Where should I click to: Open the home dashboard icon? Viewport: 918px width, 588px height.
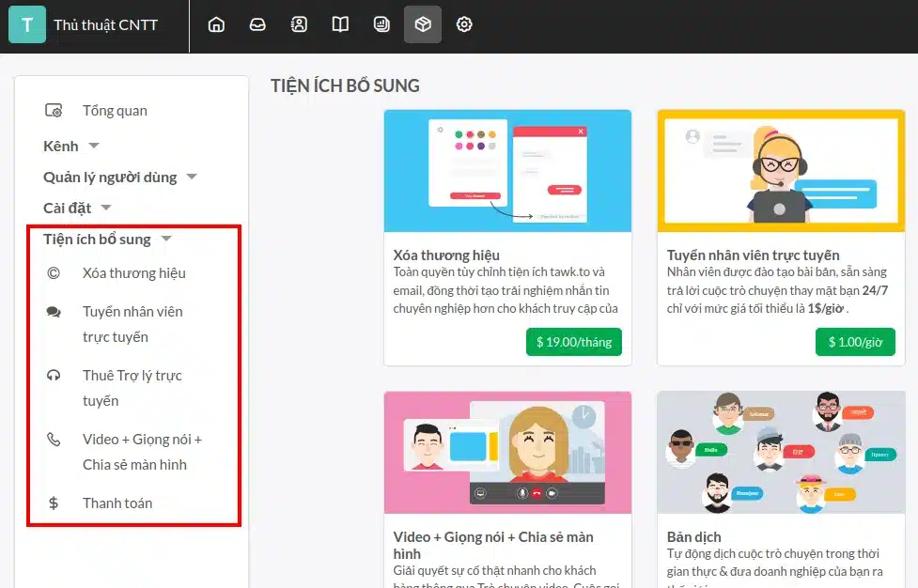pyautogui.click(x=216, y=24)
